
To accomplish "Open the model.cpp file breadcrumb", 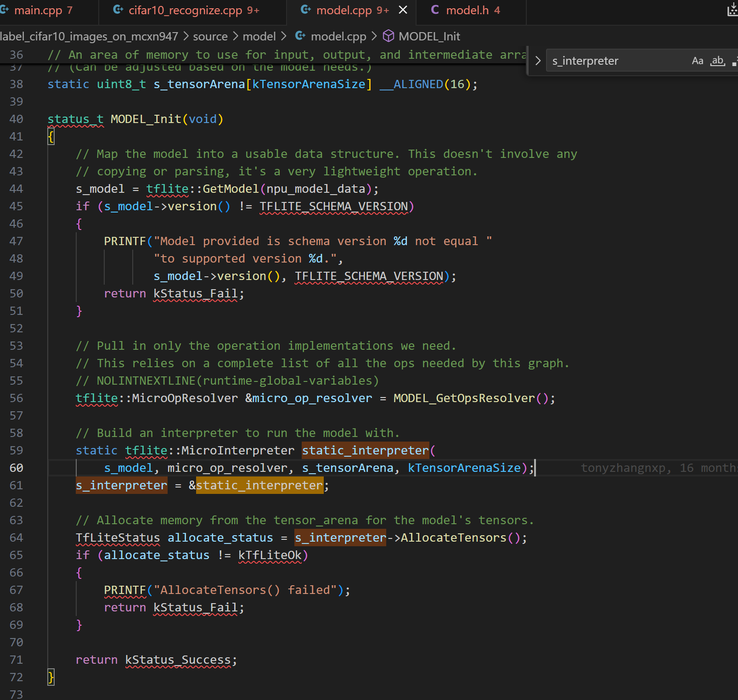I will coord(338,36).
